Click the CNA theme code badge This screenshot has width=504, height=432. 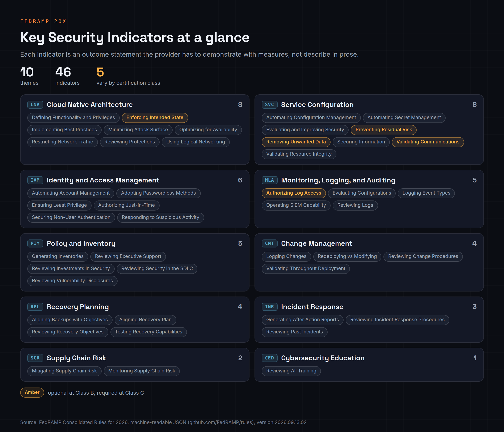(35, 104)
